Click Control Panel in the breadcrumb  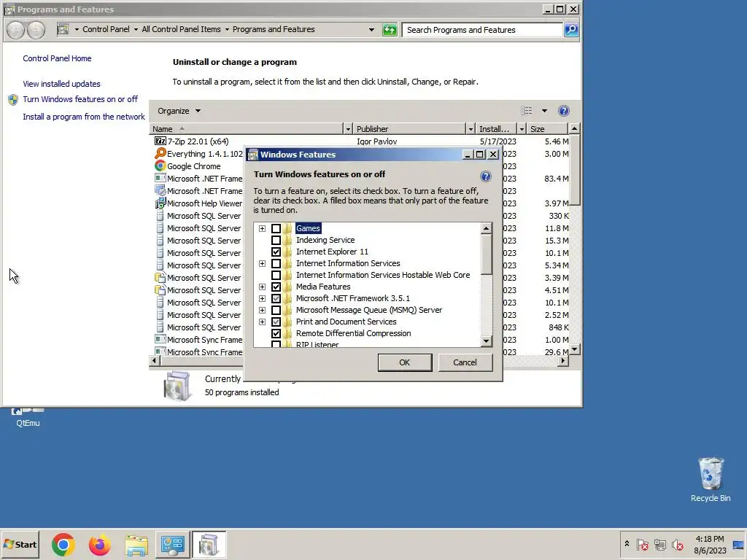pyautogui.click(x=106, y=29)
